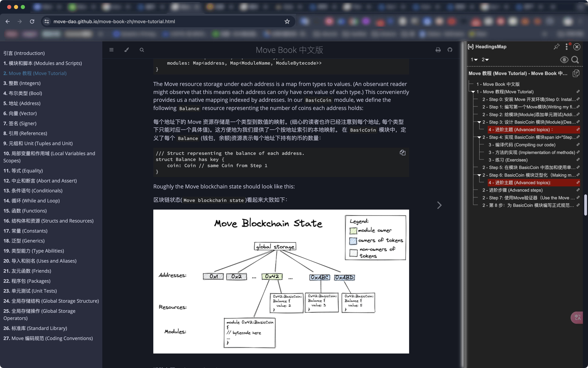
Task: Jump to Step 7 heading in HeadingsMap
Action: [x=529, y=198]
